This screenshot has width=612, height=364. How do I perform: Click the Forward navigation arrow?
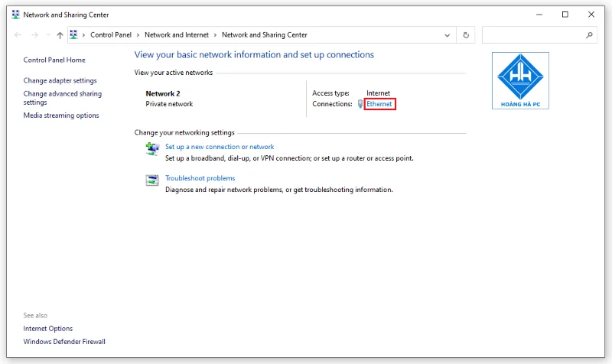tap(34, 35)
